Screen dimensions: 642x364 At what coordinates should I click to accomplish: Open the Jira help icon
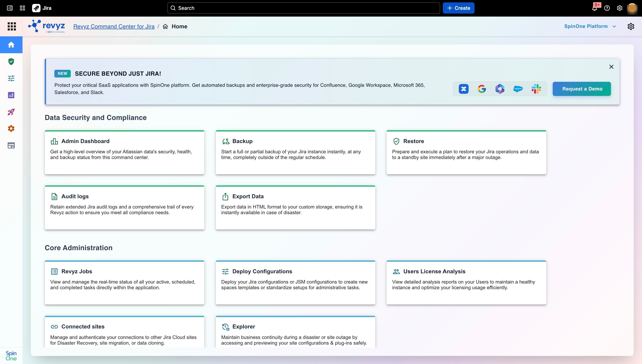click(x=607, y=8)
